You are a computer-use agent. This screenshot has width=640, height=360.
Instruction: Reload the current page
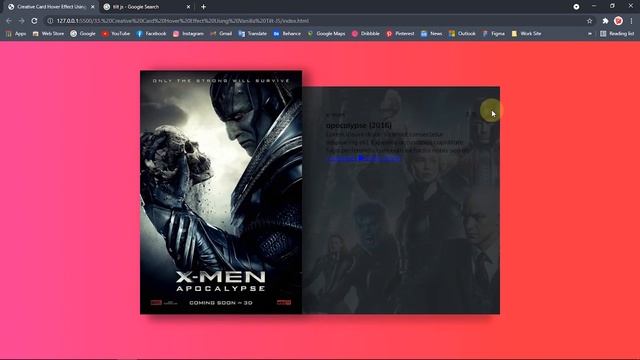[x=34, y=20]
